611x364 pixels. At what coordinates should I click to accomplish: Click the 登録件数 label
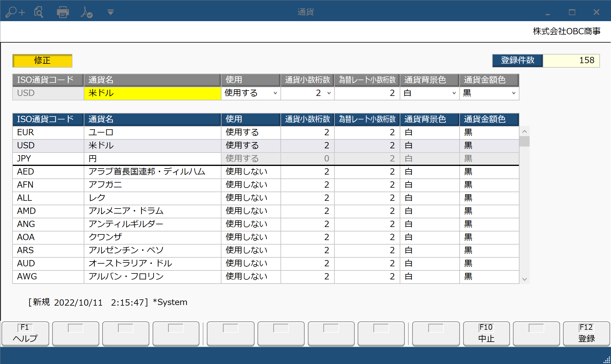518,61
